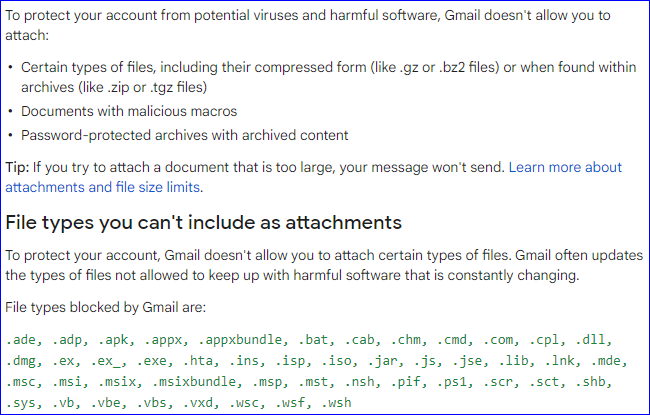Click the 'Certain types of files' bullet

328,77
